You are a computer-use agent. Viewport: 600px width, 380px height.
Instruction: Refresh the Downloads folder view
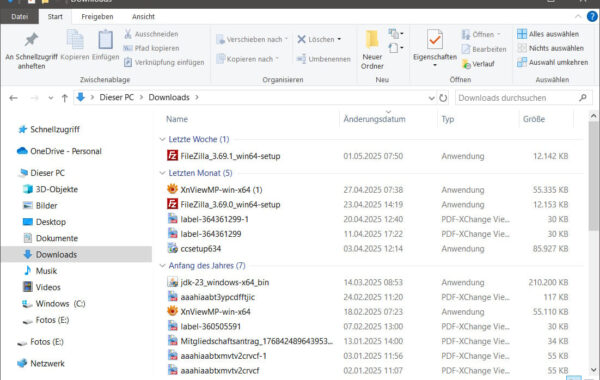(443, 98)
